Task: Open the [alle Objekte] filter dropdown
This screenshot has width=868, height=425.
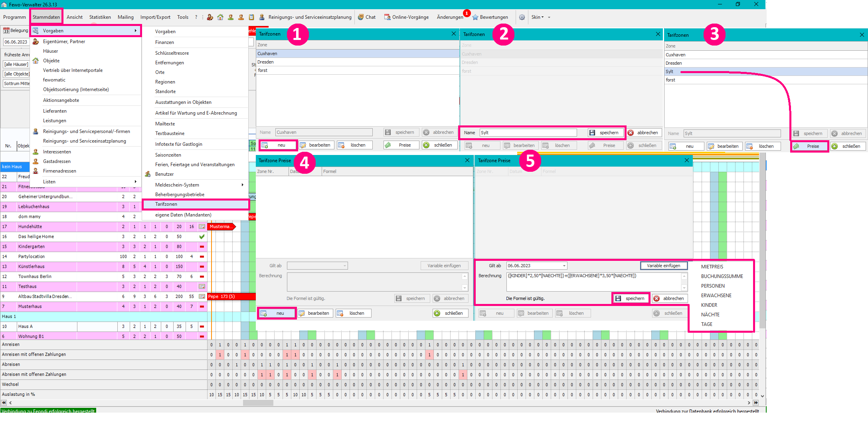Action: pos(16,74)
